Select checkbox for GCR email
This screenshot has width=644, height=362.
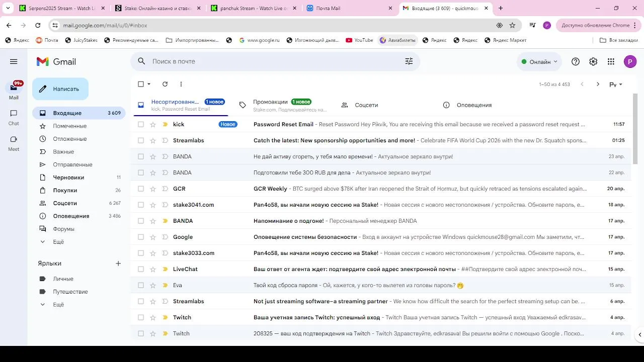click(141, 189)
